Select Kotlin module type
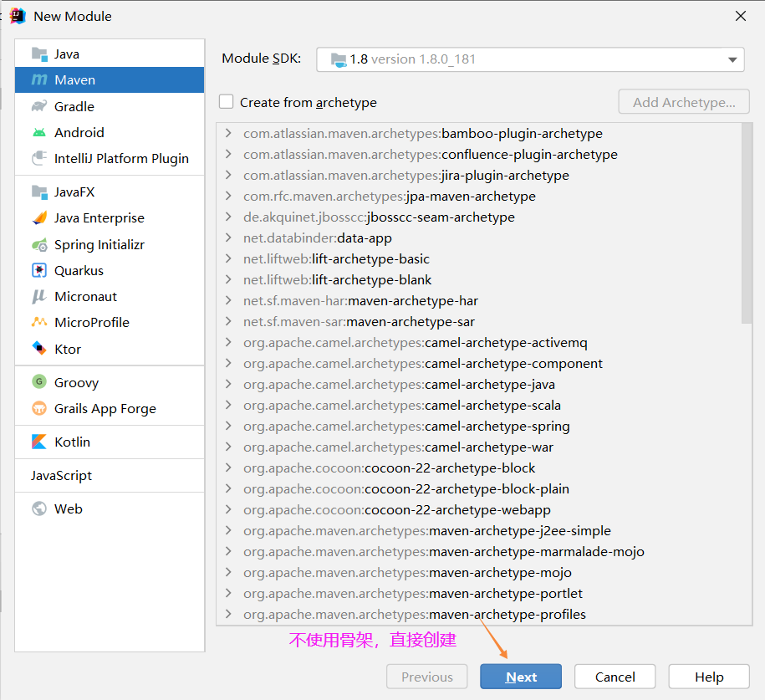 tap(110, 442)
